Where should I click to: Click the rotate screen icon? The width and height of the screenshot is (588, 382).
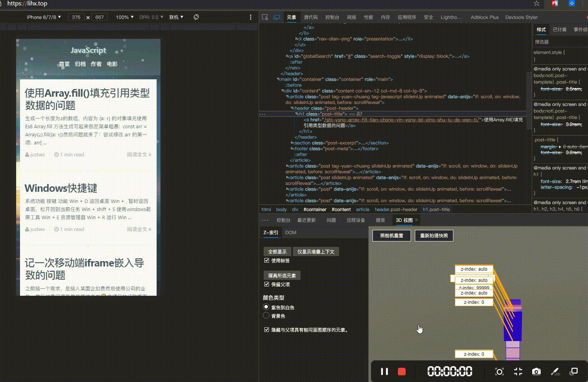(196, 17)
